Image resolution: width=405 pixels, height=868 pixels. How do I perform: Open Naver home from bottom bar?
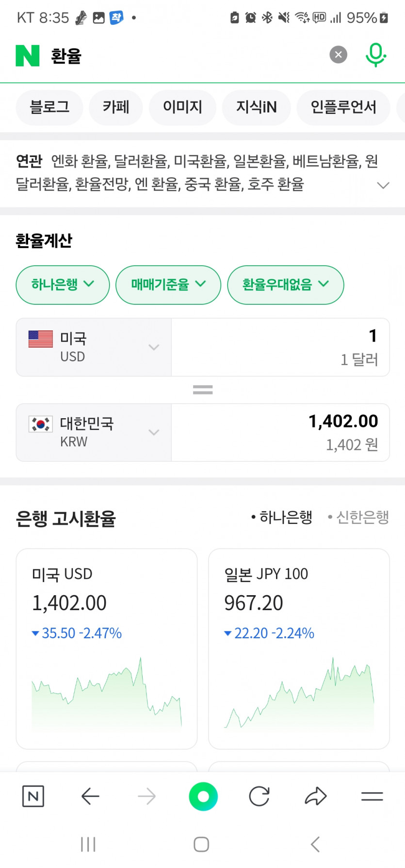click(x=33, y=796)
